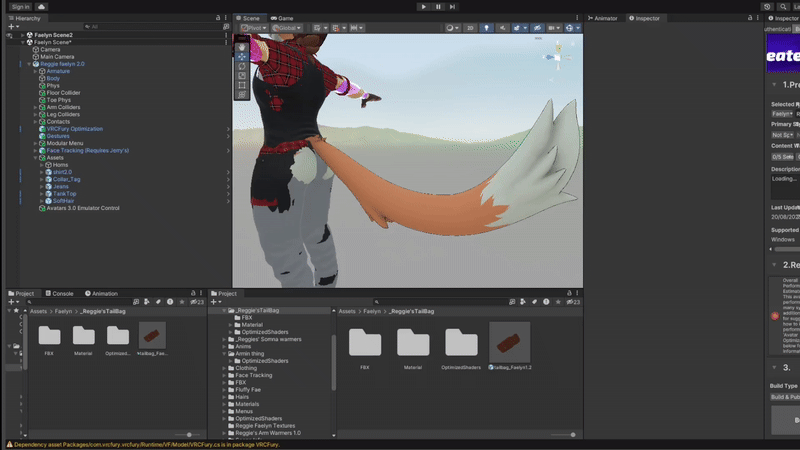The height and width of the screenshot is (450, 800).
Task: Toggle 2D view mode
Action: [x=470, y=28]
